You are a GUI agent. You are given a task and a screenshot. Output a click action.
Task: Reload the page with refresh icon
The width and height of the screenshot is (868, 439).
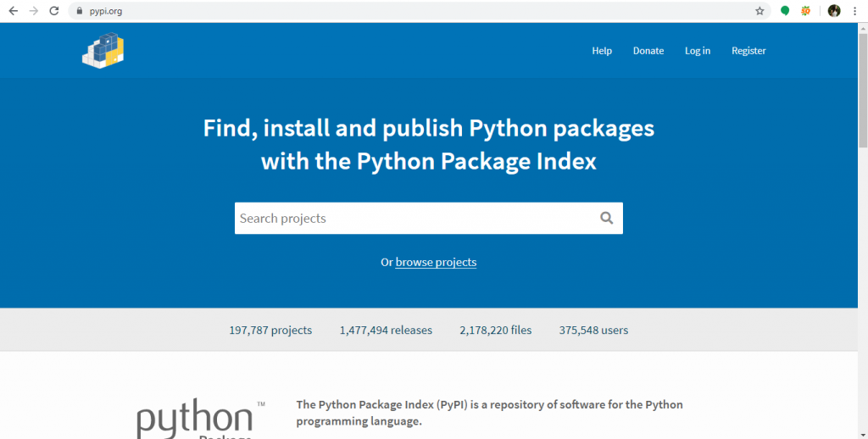[53, 10]
